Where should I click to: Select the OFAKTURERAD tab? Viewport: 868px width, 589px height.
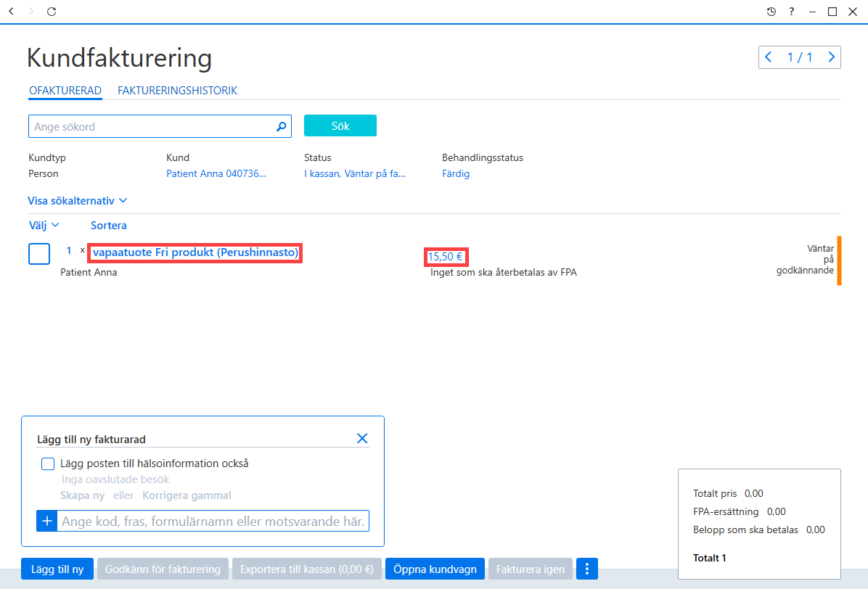coord(65,91)
